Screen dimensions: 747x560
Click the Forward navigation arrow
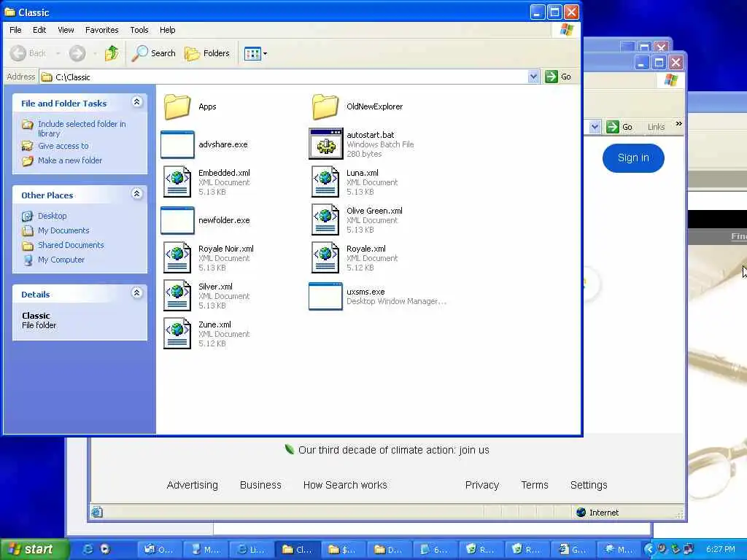[x=77, y=52]
